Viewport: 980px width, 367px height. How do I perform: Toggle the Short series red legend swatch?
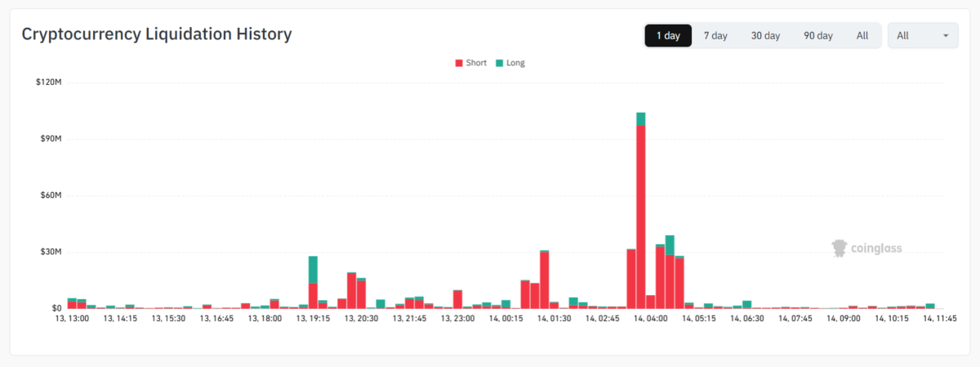coord(459,63)
